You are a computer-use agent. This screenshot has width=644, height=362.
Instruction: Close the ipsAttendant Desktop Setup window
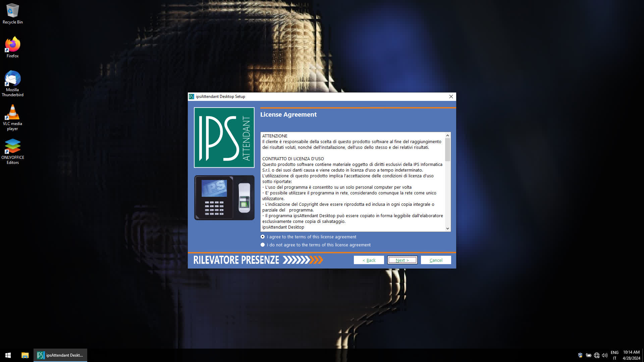[x=451, y=97]
